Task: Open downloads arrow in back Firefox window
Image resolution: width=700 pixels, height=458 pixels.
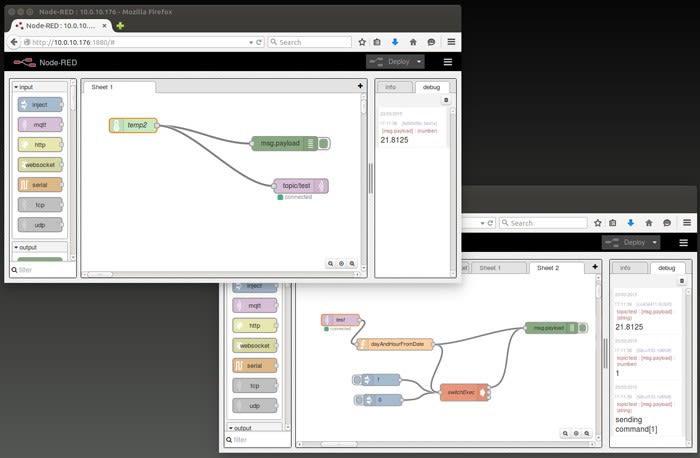Action: click(x=631, y=223)
